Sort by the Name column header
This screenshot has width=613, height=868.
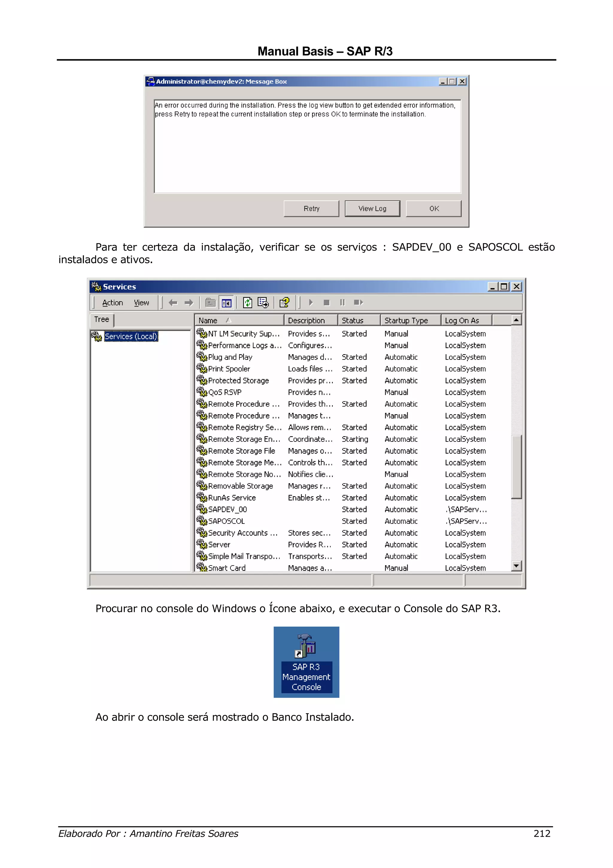(239, 320)
